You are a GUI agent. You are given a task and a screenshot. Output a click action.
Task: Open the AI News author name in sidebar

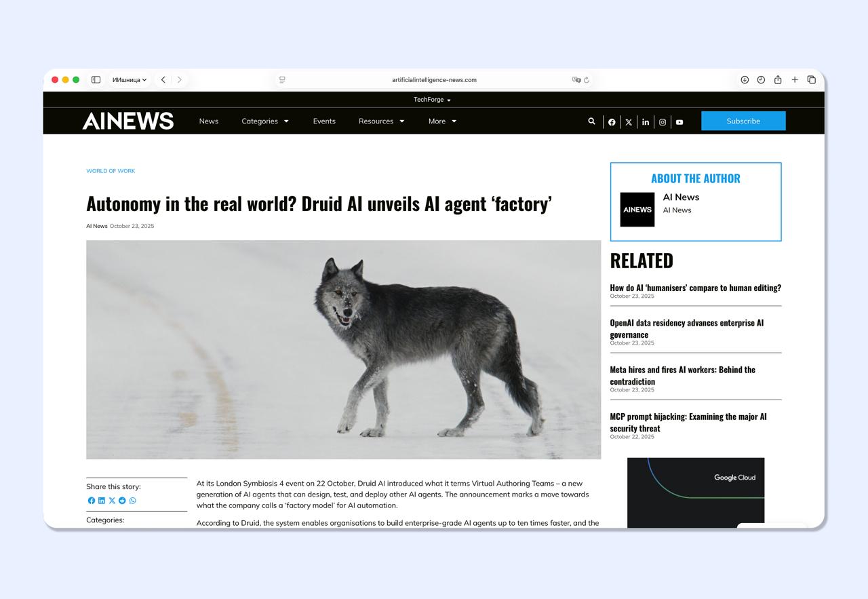tap(681, 197)
